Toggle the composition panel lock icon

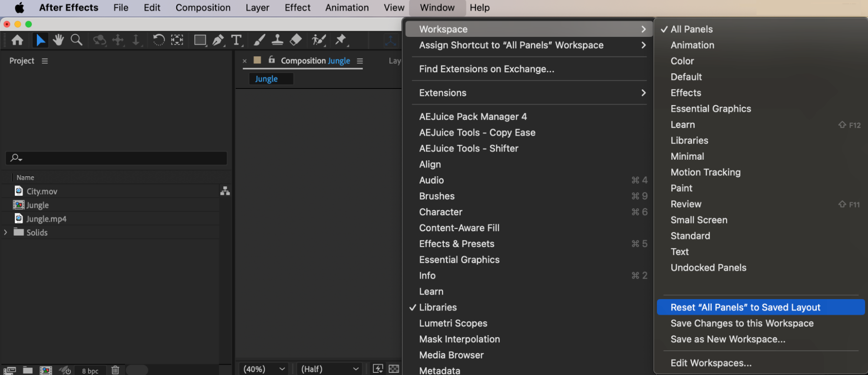(271, 60)
